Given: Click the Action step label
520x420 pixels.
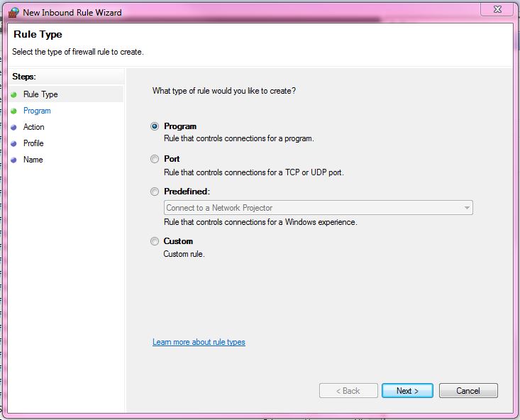Looking at the screenshot, I should [x=33, y=127].
